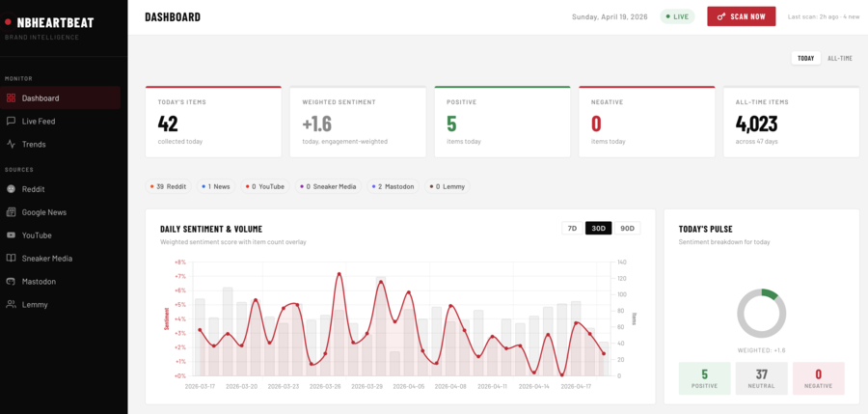
Task: Click the 2026-03-17 chart date label
Action: (201, 386)
